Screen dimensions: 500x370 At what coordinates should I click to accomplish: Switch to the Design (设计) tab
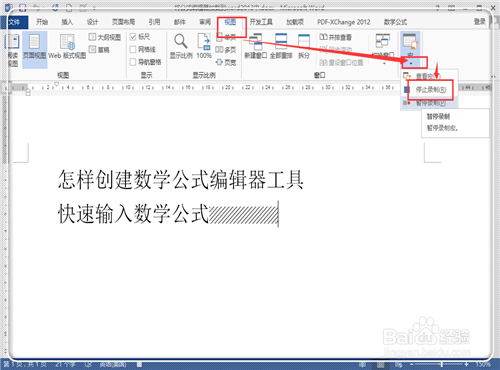coord(92,22)
